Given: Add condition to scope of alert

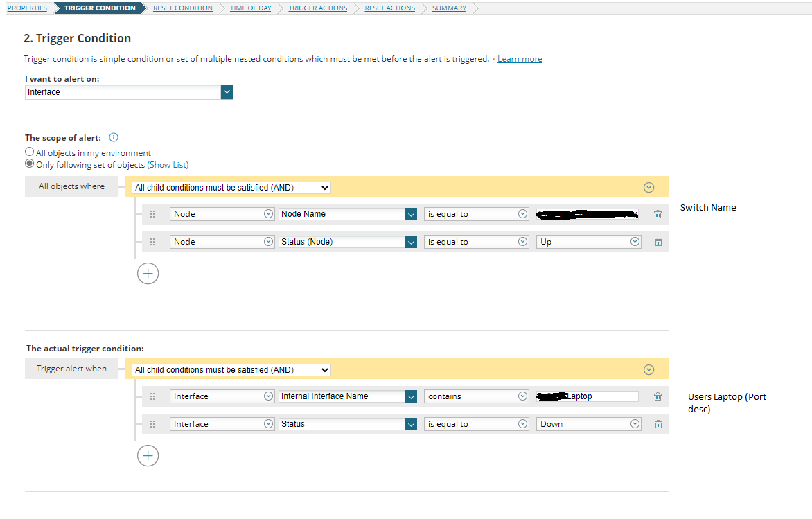Looking at the screenshot, I should point(148,274).
